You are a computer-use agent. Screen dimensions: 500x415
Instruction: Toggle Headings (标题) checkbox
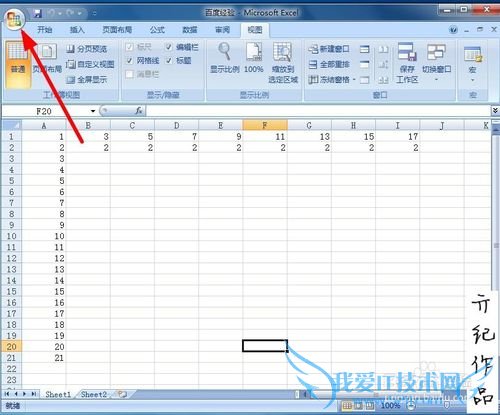(x=169, y=61)
